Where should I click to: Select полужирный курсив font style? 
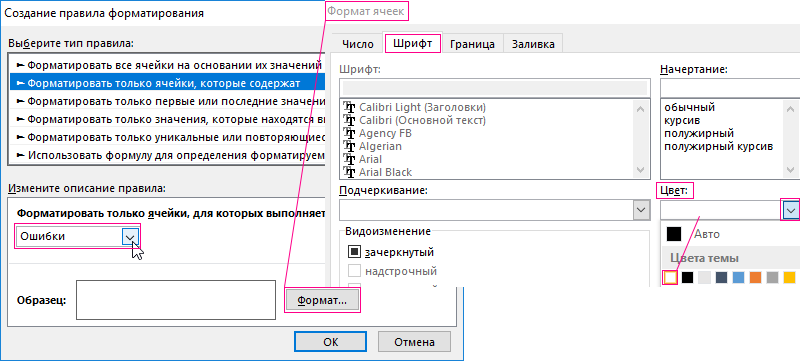pos(719,146)
